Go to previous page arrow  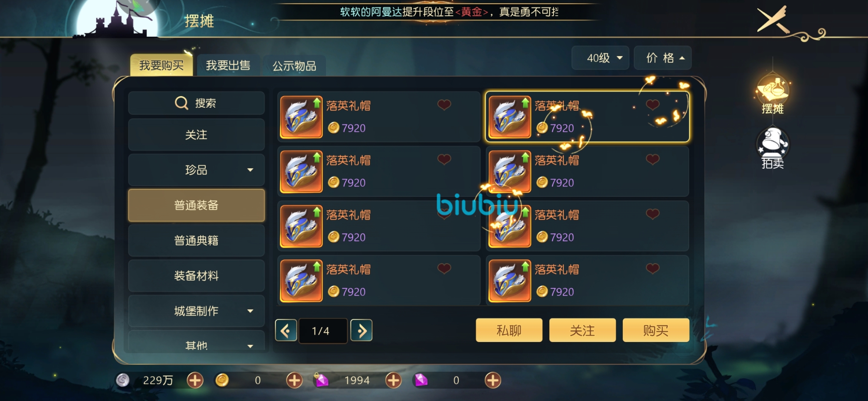286,330
